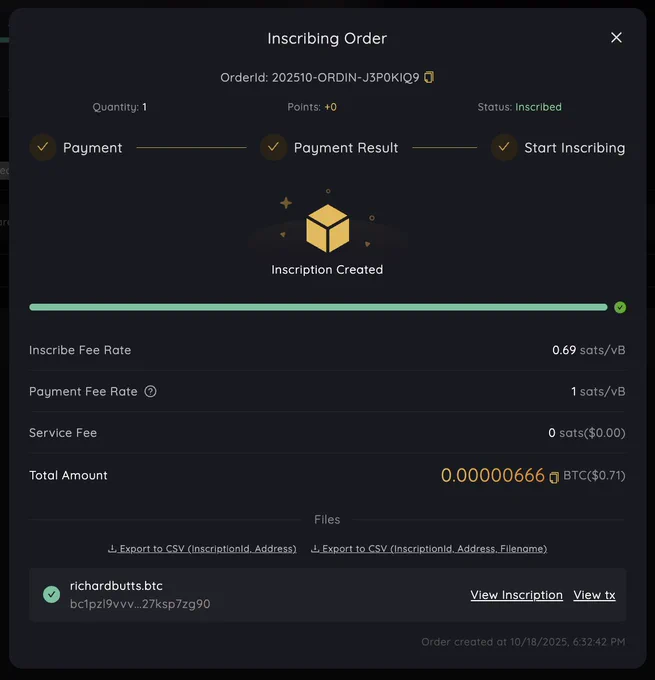655x680 pixels.
Task: Export CSV with InscriptionId and Address
Action: pos(202,549)
